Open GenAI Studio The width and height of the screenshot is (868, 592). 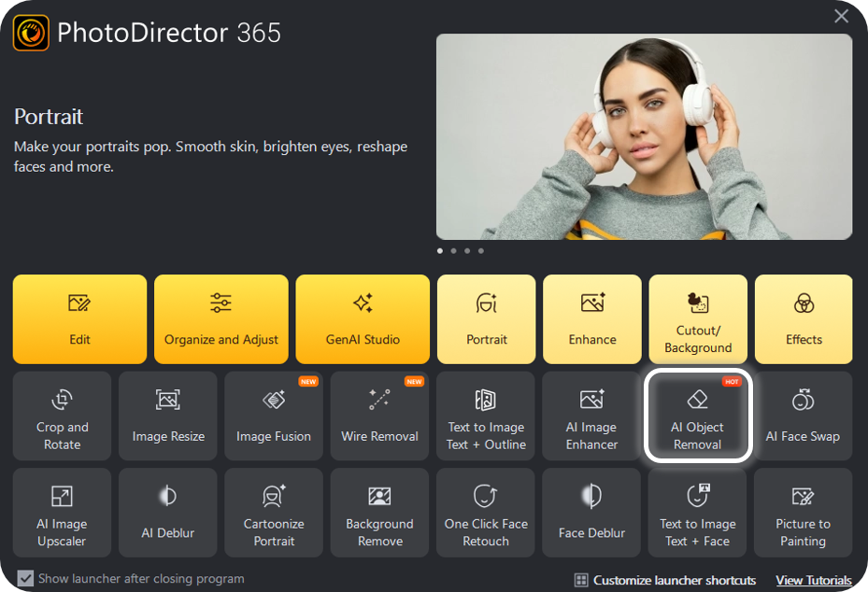363,319
